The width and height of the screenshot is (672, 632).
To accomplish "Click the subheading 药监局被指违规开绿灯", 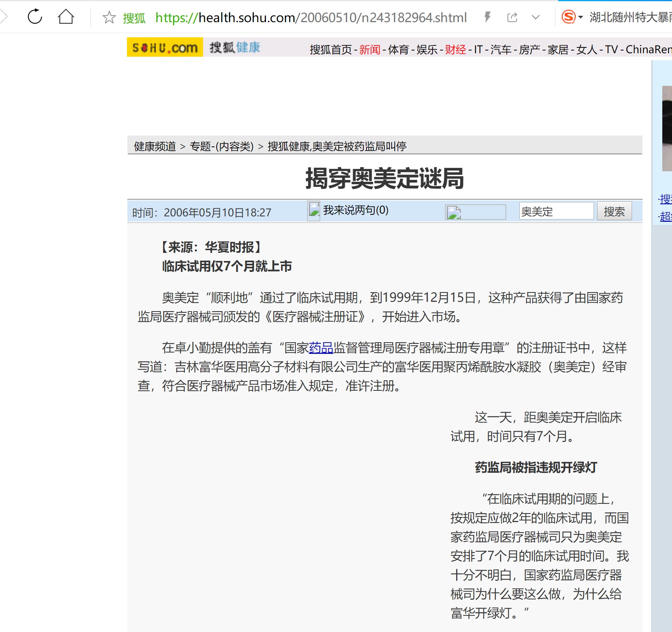I will (536, 467).
